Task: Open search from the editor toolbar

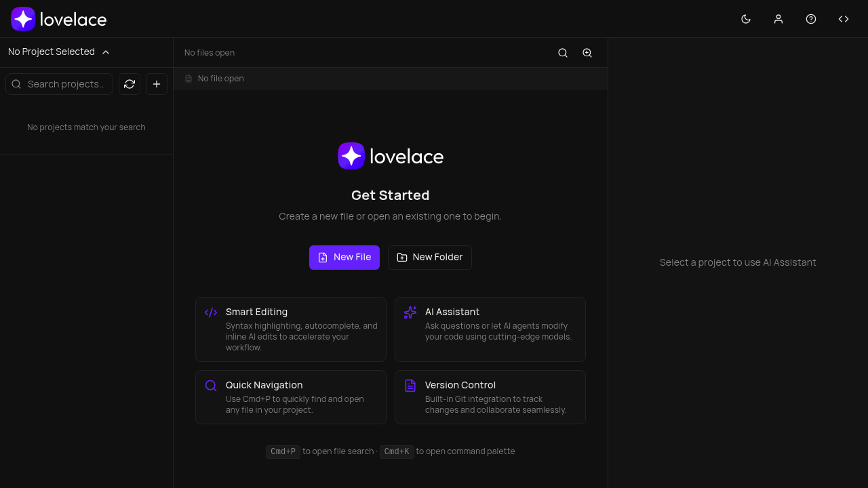Action: 562,52
